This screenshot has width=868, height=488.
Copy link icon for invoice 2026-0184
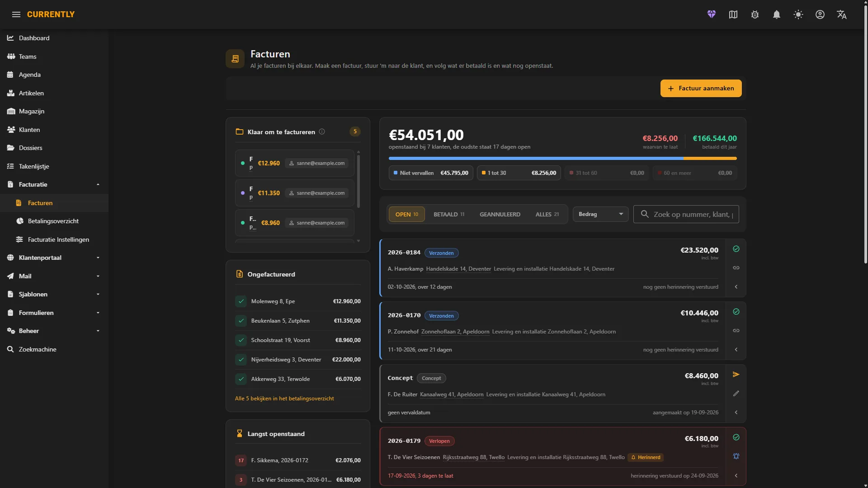click(x=736, y=268)
